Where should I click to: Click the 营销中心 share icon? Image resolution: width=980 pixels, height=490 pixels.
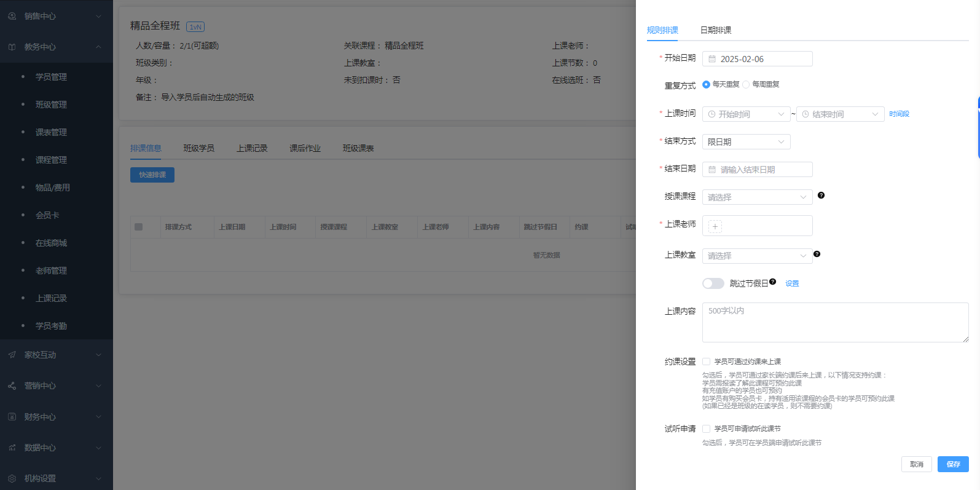click(12, 385)
